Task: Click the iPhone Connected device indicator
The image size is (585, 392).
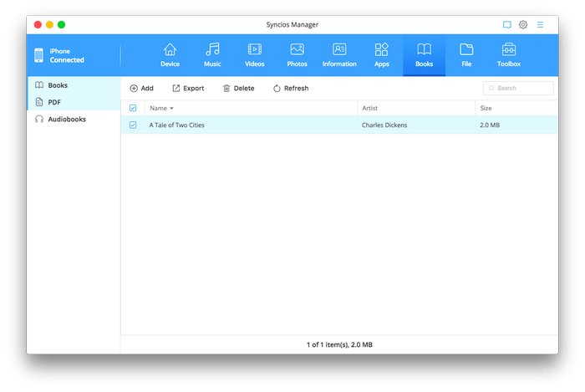Action: pos(59,55)
